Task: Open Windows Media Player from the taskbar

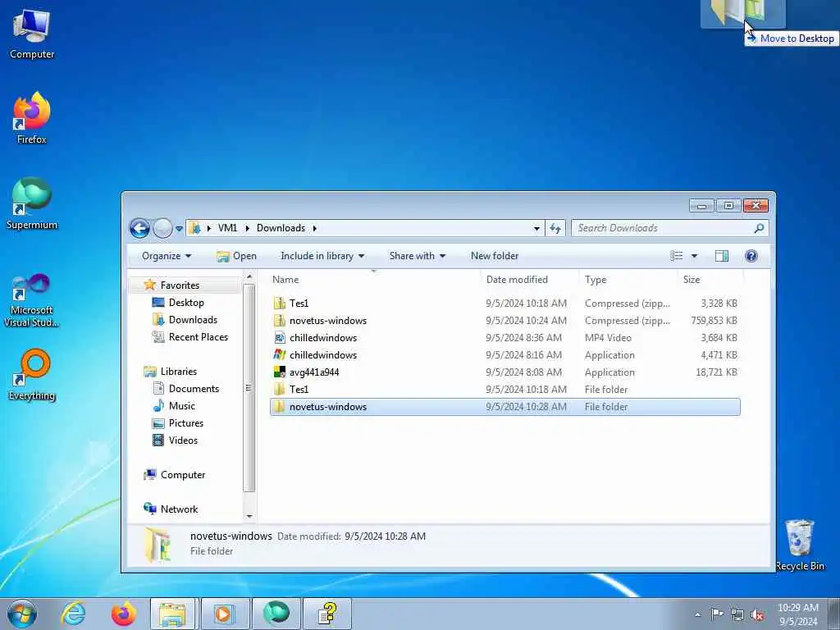Action: pyautogui.click(x=224, y=614)
